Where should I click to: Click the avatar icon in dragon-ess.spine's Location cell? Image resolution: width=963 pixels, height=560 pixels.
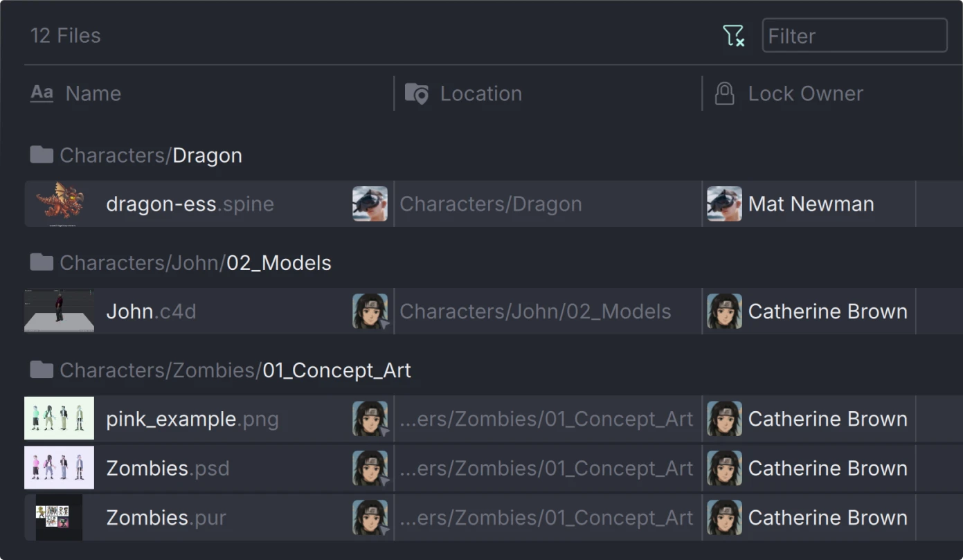click(370, 204)
